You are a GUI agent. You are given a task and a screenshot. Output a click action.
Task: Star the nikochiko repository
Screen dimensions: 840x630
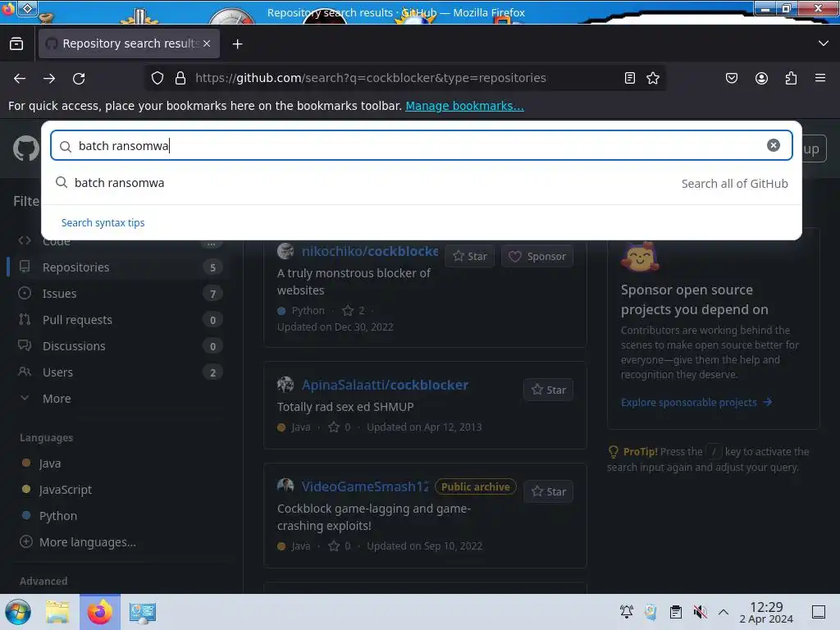tap(469, 256)
